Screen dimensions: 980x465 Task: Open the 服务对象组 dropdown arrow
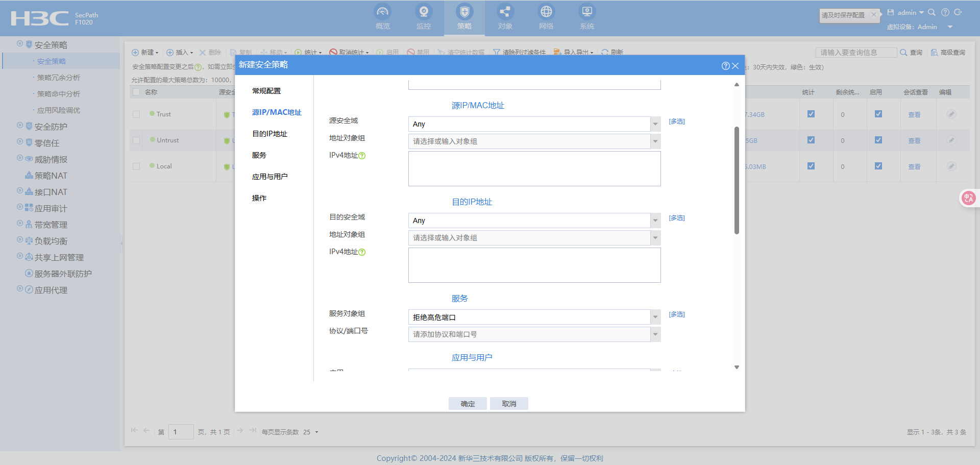[655, 317]
